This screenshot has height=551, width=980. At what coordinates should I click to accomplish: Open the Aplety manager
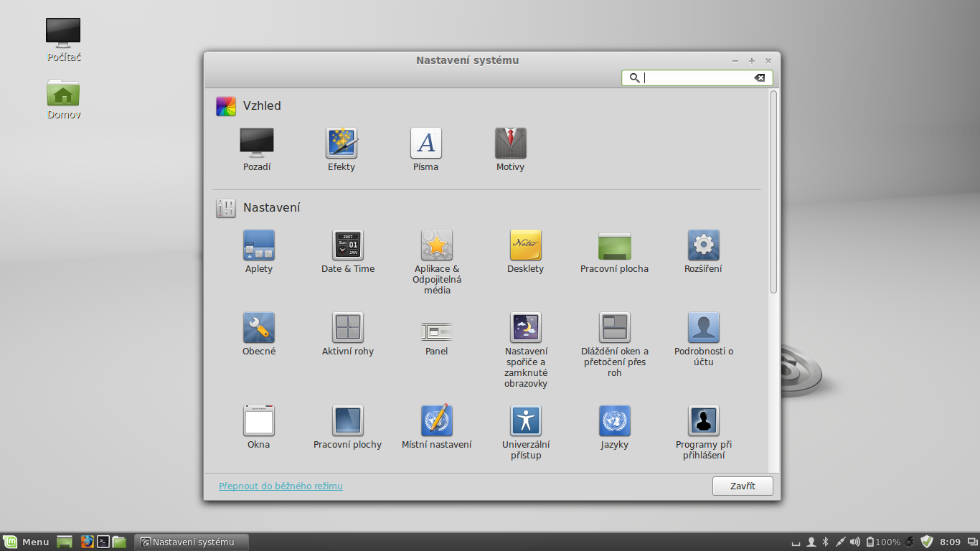coord(258,250)
